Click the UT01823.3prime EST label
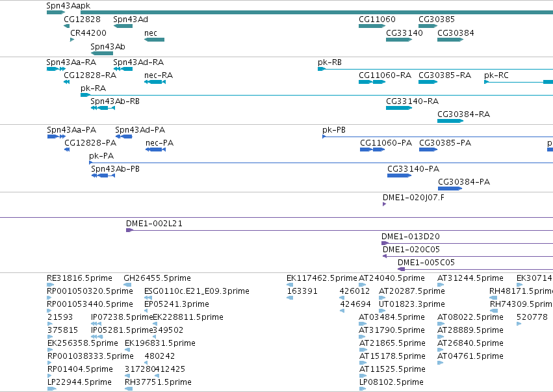 tap(411, 304)
